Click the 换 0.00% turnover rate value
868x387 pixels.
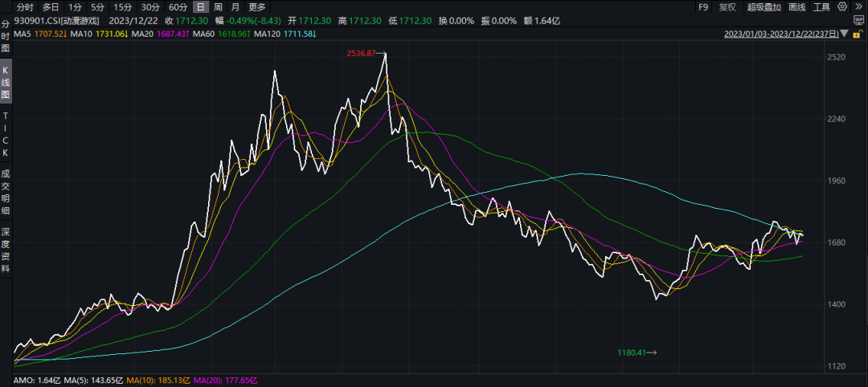click(457, 21)
